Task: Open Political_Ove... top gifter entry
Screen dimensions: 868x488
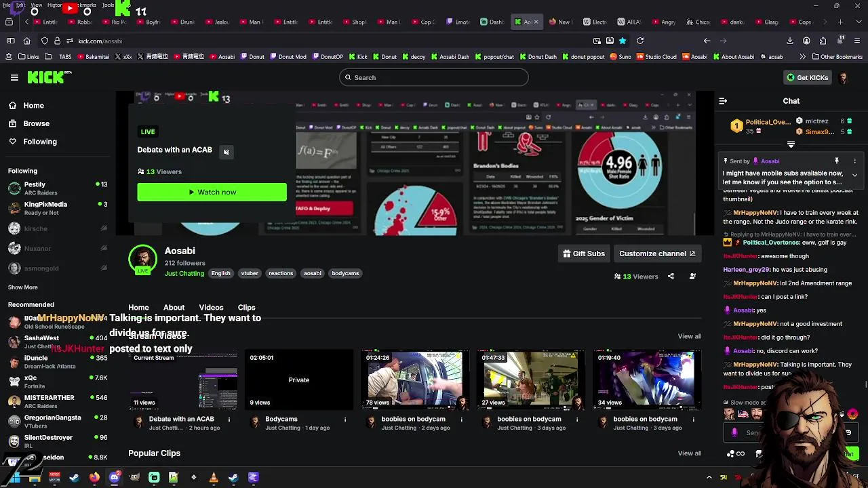Action: tap(760, 126)
